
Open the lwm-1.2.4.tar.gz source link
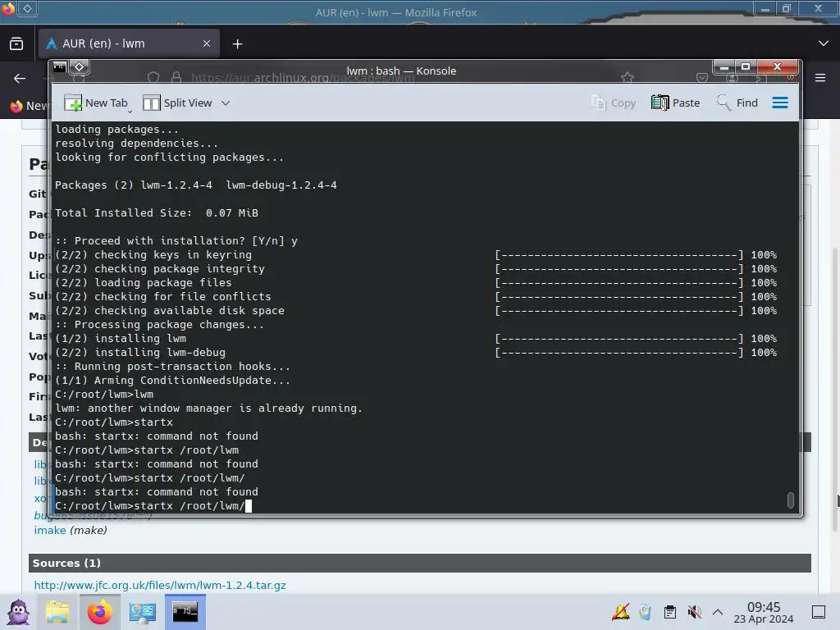point(160,585)
